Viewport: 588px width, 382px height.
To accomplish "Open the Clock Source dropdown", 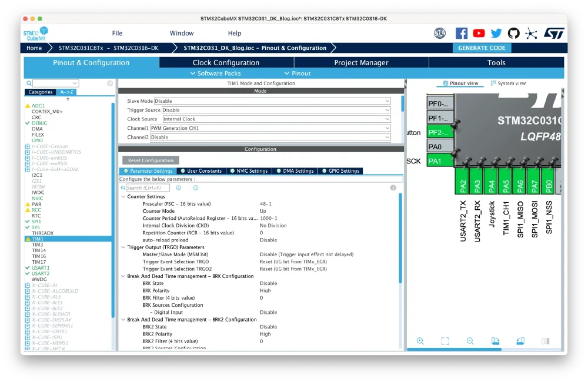I will click(276, 119).
